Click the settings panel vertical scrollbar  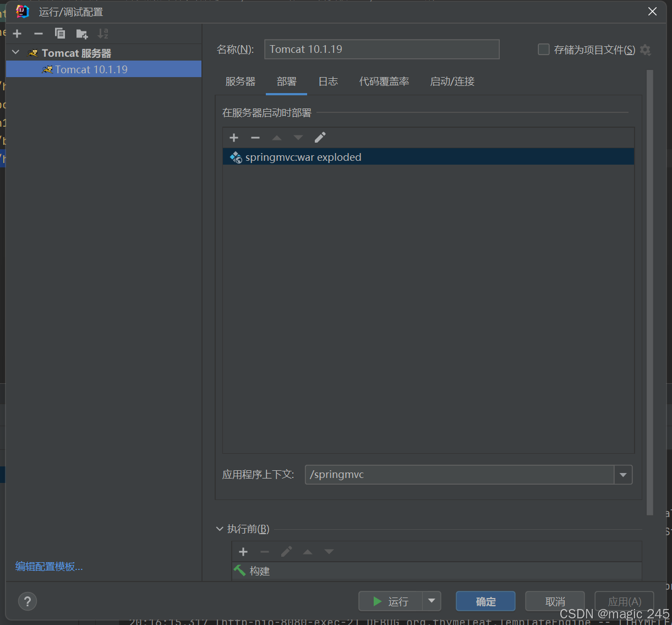[x=650, y=292]
